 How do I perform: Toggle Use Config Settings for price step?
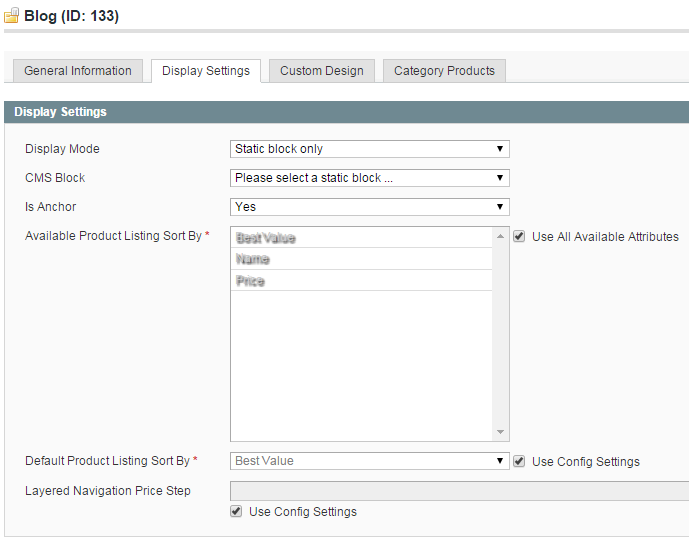pyautogui.click(x=236, y=511)
